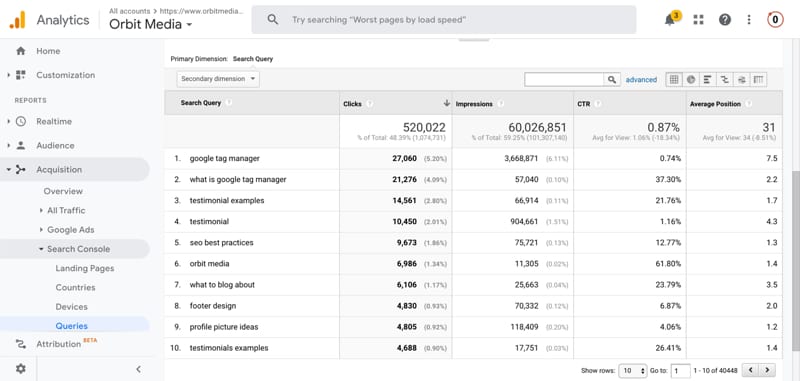Open the Admin settings gear icon
This screenshot has height=381, width=800.
click(20, 369)
